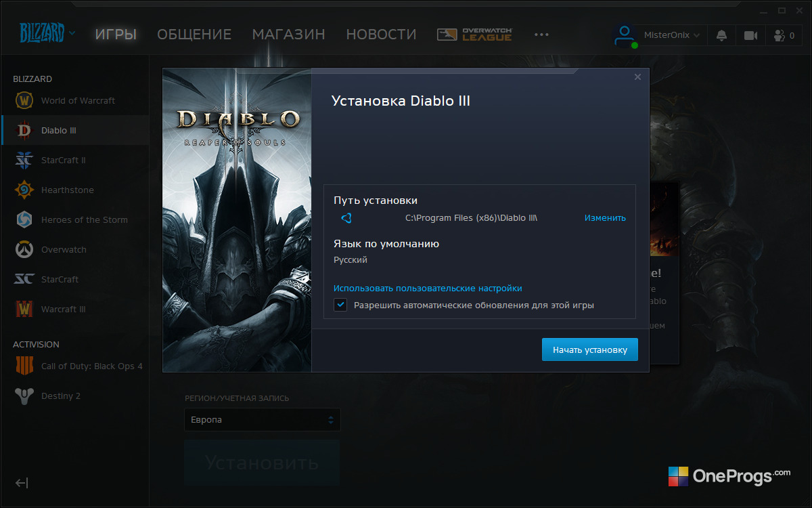Open the Overwatch League logo link
The width and height of the screenshot is (812, 508).
pos(475,35)
